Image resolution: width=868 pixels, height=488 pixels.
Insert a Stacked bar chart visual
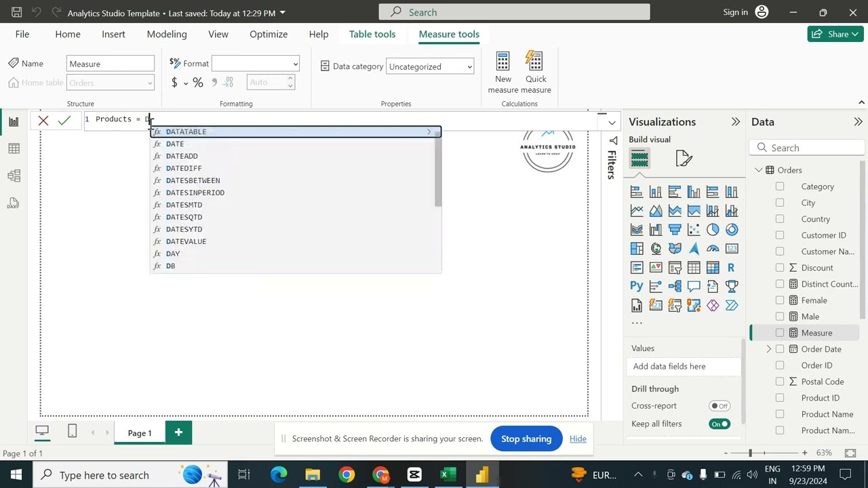coord(637,192)
